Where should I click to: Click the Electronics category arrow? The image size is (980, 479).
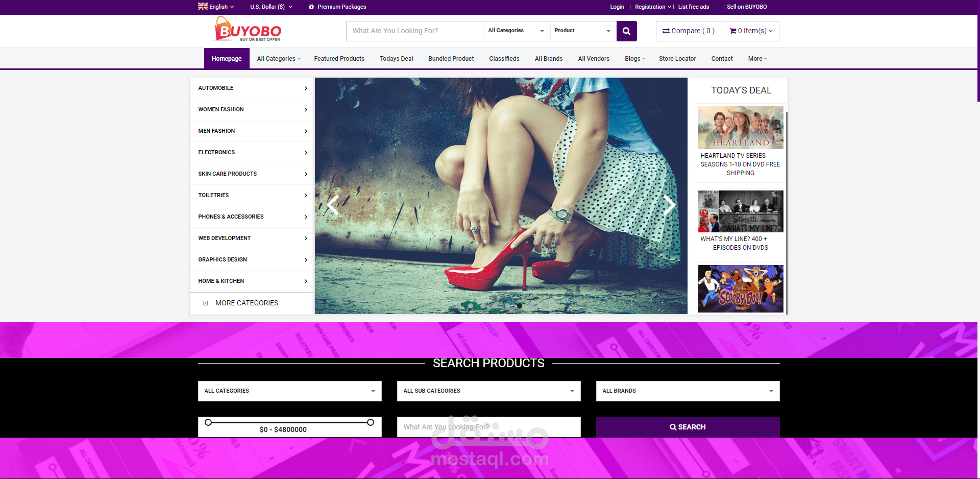tap(306, 153)
